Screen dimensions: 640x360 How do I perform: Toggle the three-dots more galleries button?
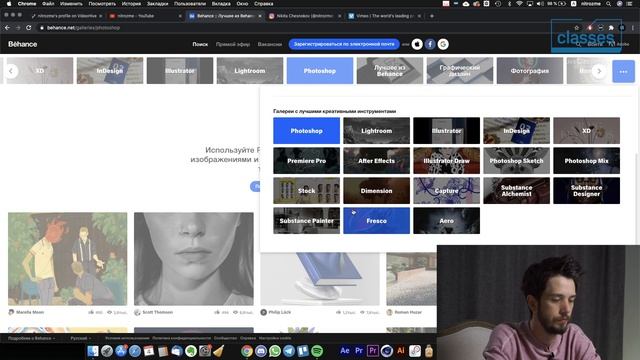pos(623,71)
